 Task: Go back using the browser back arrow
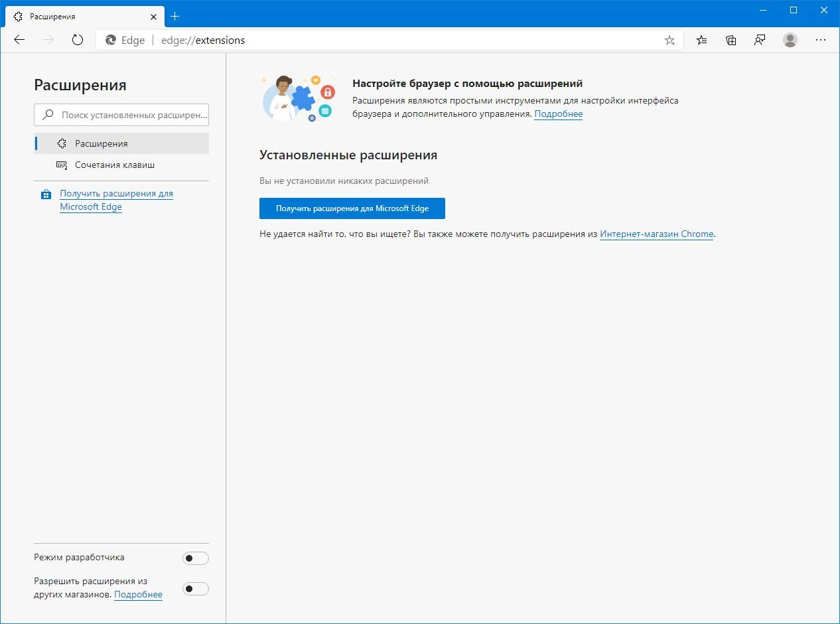pos(19,40)
